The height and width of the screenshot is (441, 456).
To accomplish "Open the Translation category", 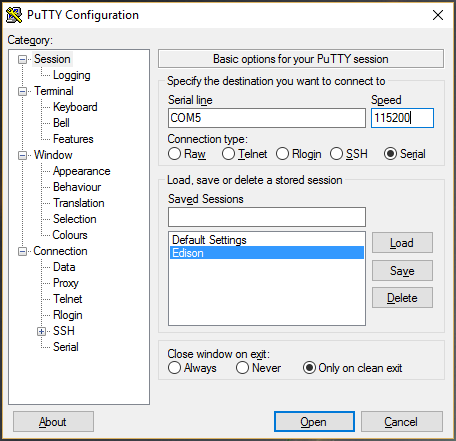I will (79, 203).
